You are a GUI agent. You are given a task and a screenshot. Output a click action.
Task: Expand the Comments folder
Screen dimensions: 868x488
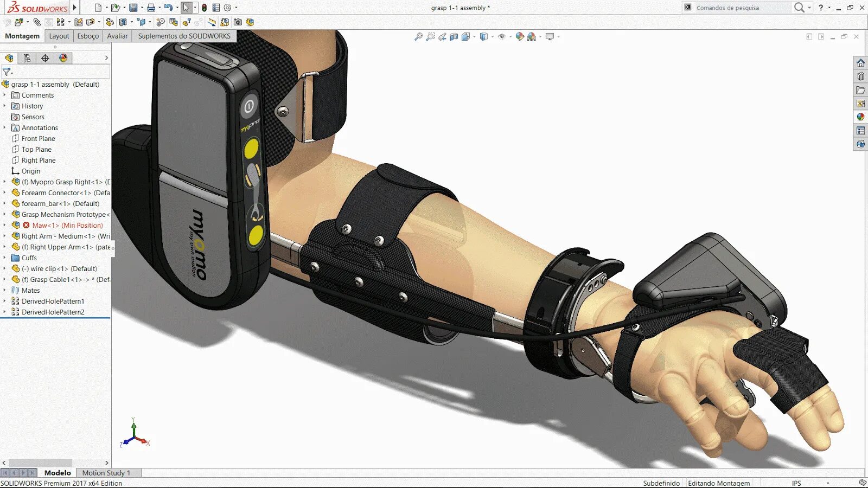4,95
